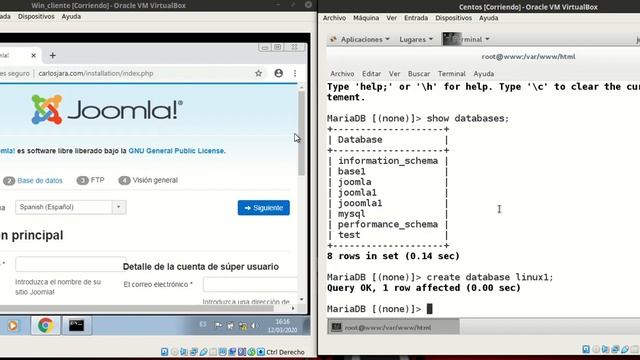Launch the media player taskbar icon

pos(13,325)
